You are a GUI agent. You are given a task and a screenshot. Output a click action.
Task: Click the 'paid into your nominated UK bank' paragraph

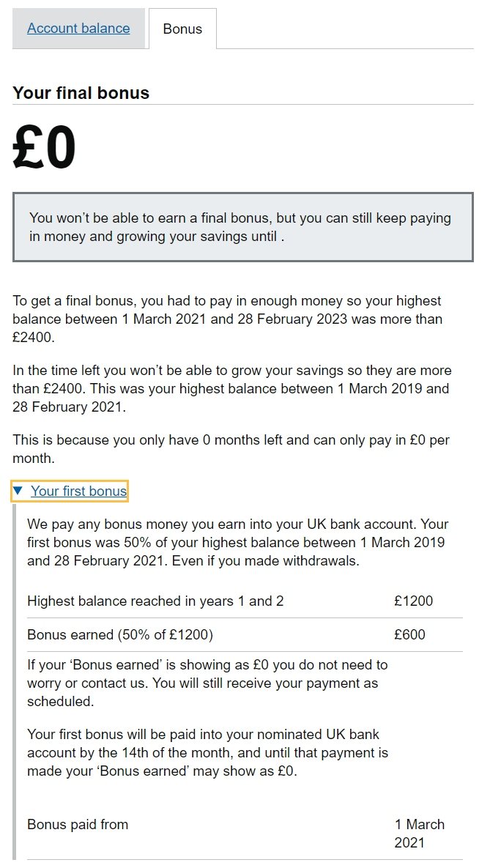click(x=207, y=752)
